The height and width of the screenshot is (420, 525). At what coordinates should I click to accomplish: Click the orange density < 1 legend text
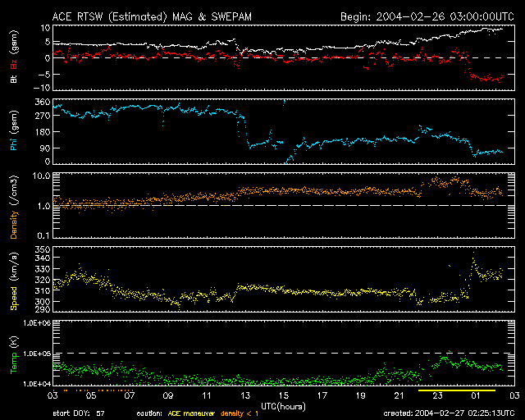click(x=245, y=413)
